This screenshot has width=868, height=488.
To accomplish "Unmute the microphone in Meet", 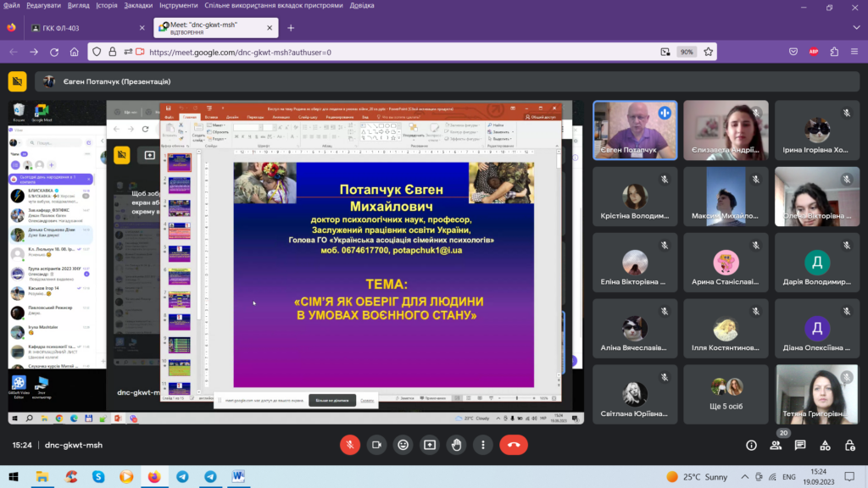I will coord(348,445).
